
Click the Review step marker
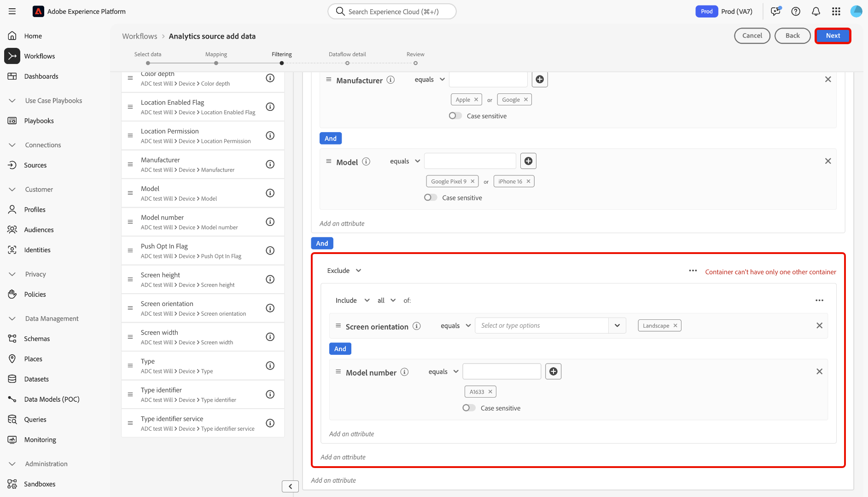pos(415,63)
